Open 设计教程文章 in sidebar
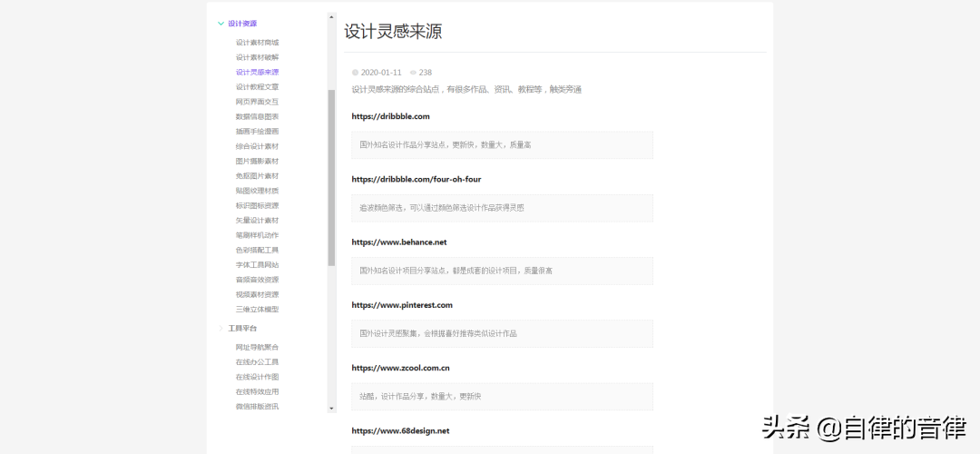The width and height of the screenshot is (980, 454). (x=258, y=87)
